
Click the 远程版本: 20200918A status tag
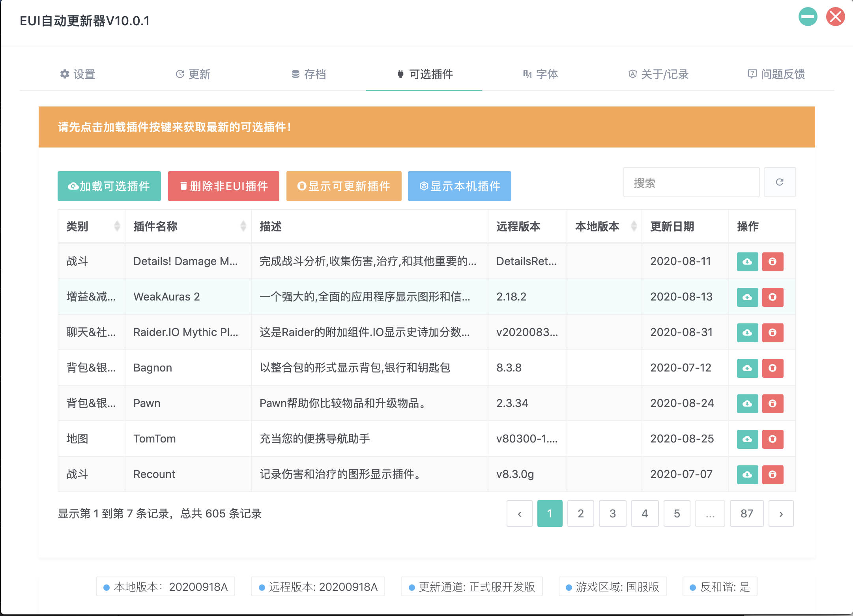[x=318, y=586]
